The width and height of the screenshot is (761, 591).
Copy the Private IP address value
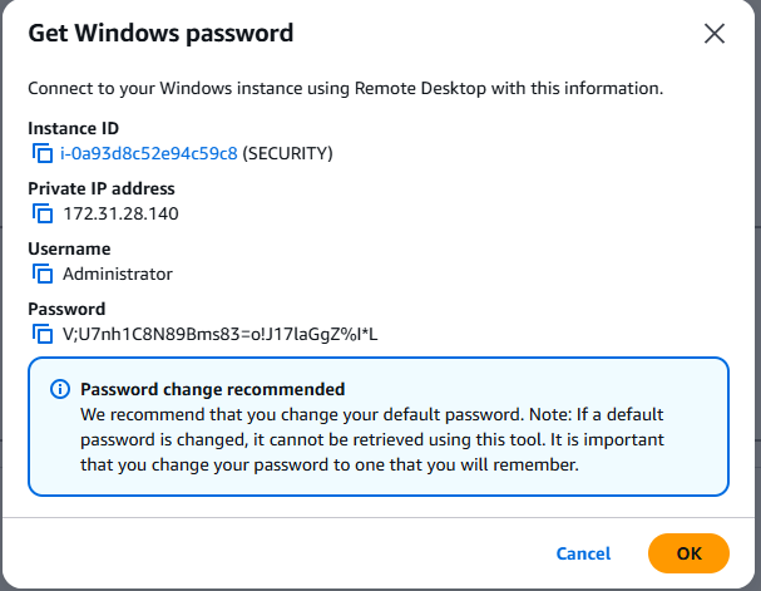[x=43, y=213]
